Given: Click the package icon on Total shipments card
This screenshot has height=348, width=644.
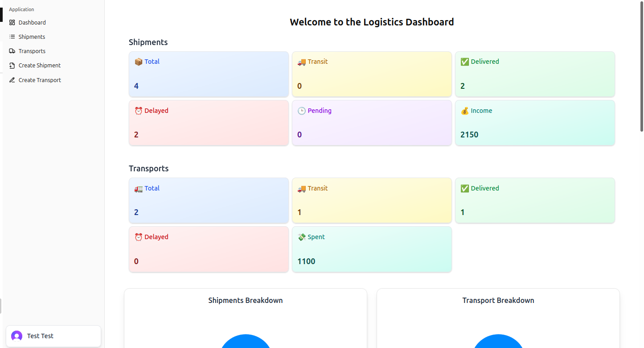Looking at the screenshot, I should coord(139,61).
